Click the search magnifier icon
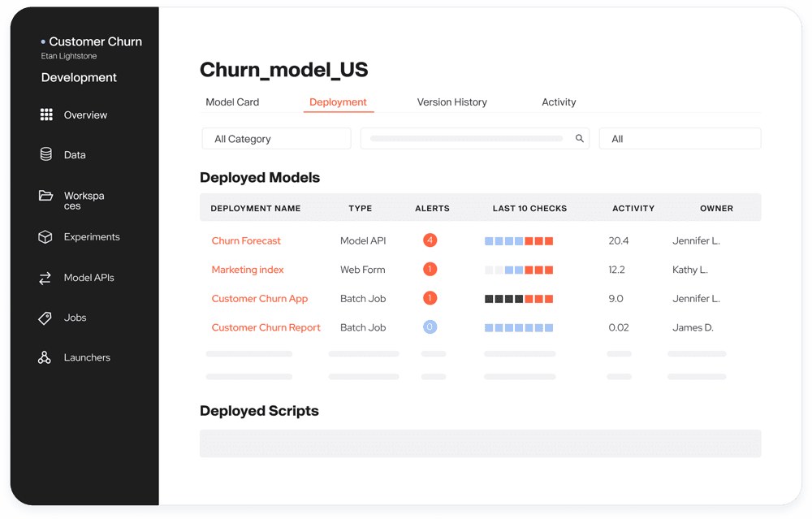This screenshot has width=812, height=519. [580, 139]
